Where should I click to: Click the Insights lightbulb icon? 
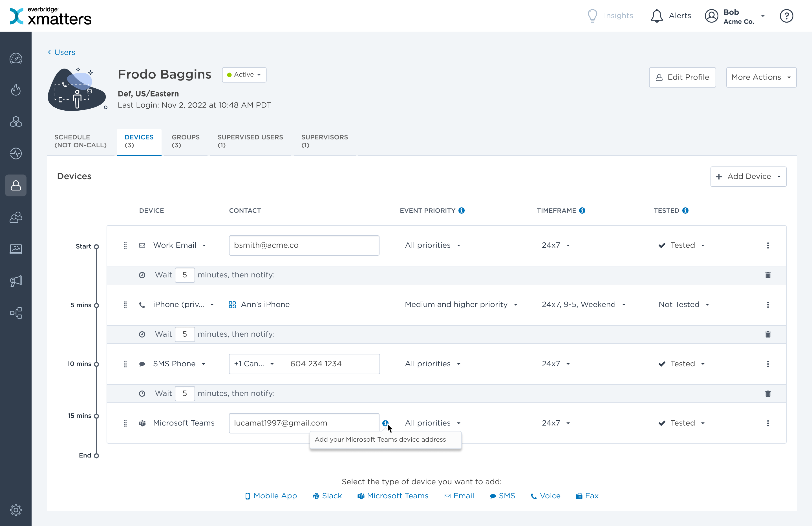pos(593,16)
